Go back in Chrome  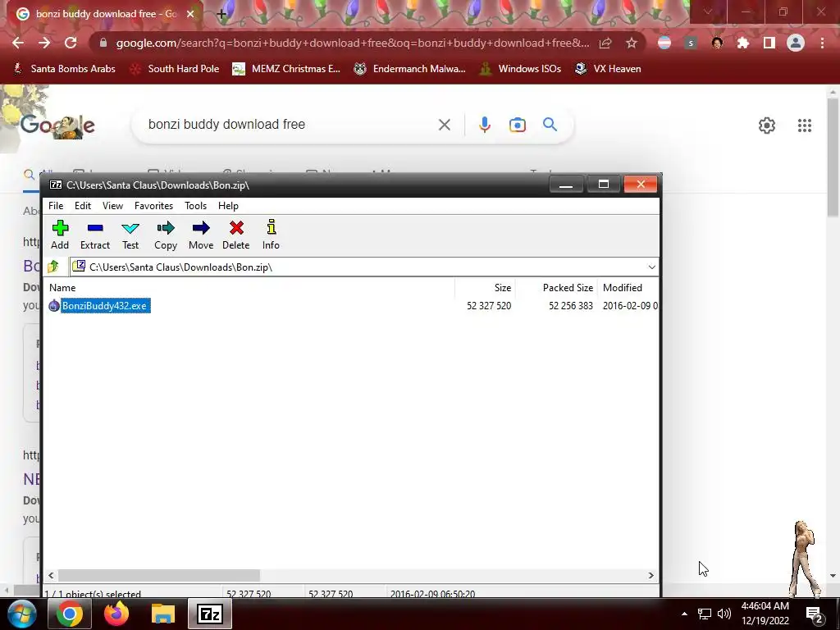(x=18, y=43)
